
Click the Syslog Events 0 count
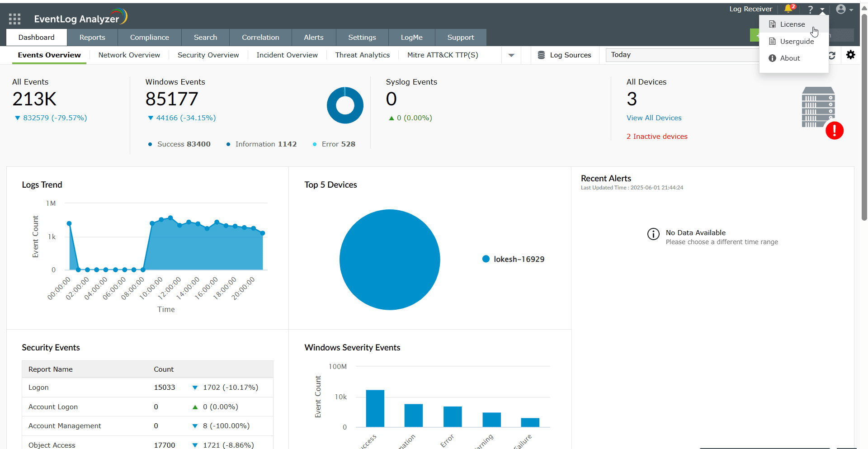pos(392,99)
